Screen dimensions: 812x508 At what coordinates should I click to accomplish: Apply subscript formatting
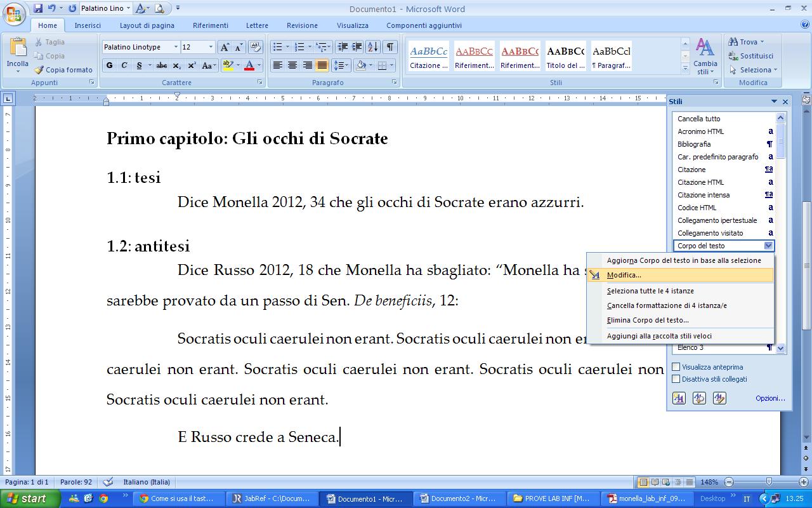176,65
